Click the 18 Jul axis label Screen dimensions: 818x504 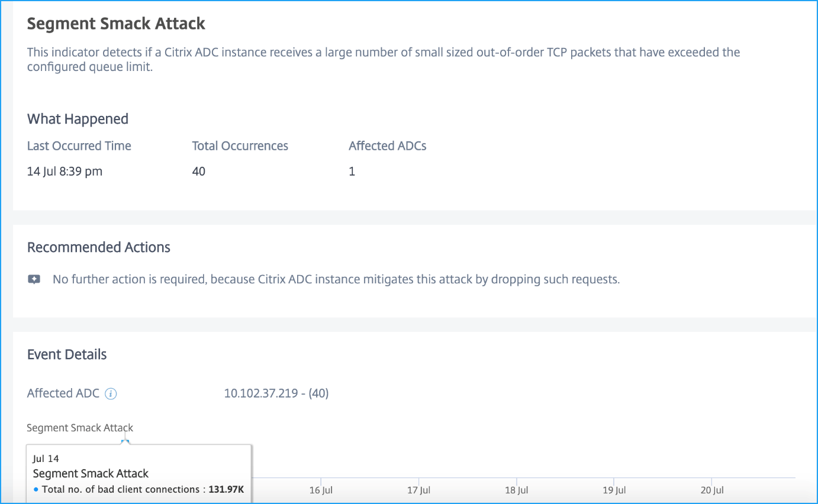517,490
